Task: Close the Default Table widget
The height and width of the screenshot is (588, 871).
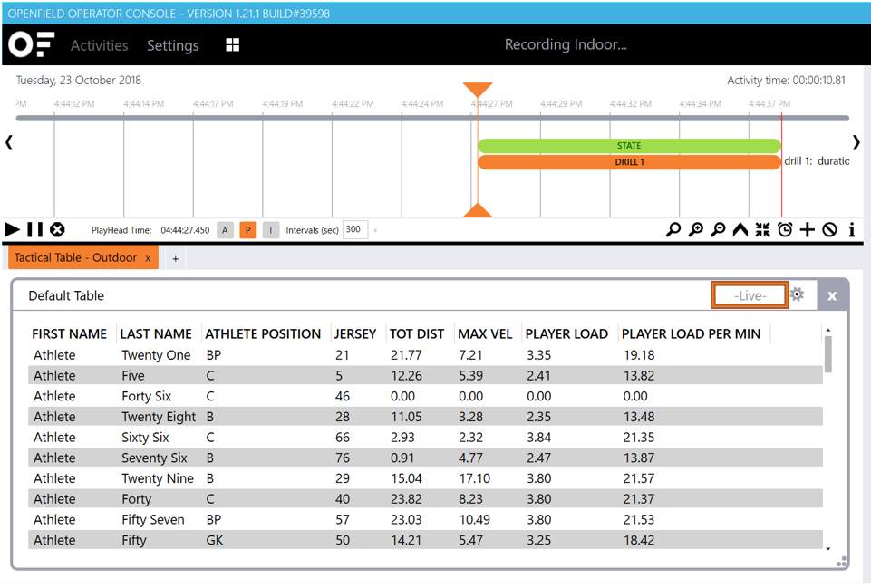Action: pos(832,295)
